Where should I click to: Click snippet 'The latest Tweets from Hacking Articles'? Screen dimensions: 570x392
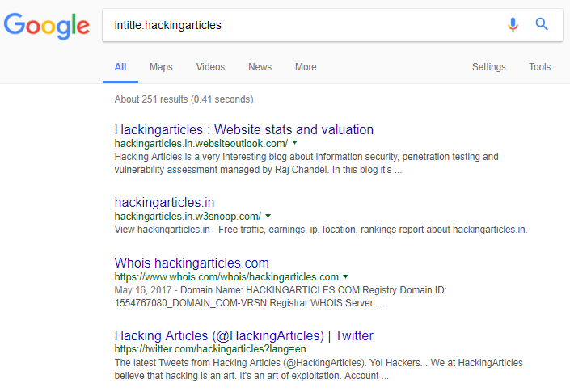tap(319, 369)
